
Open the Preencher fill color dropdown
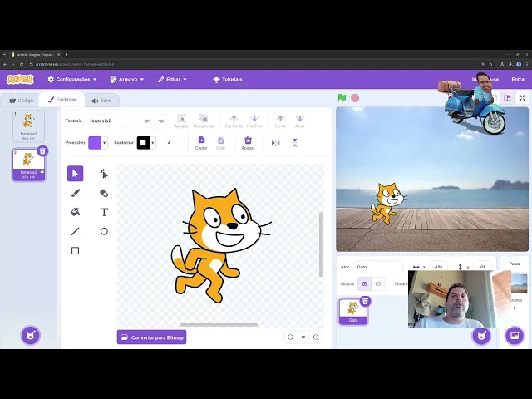click(x=104, y=143)
